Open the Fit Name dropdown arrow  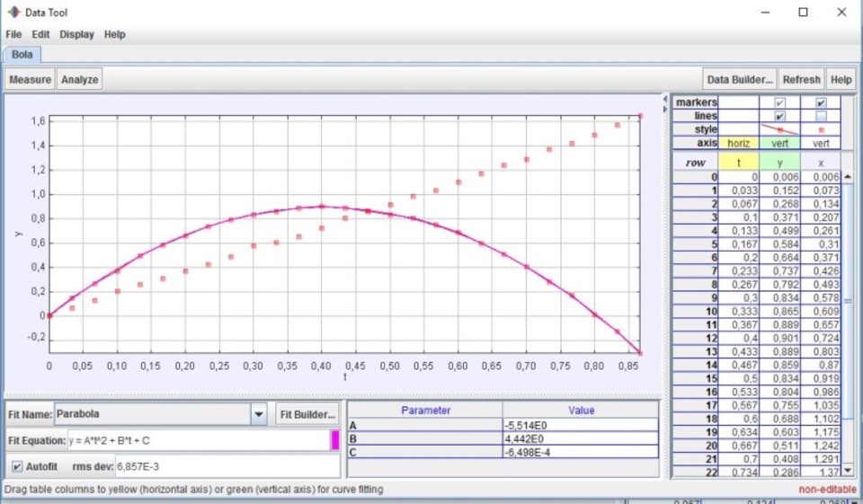pyautogui.click(x=259, y=415)
